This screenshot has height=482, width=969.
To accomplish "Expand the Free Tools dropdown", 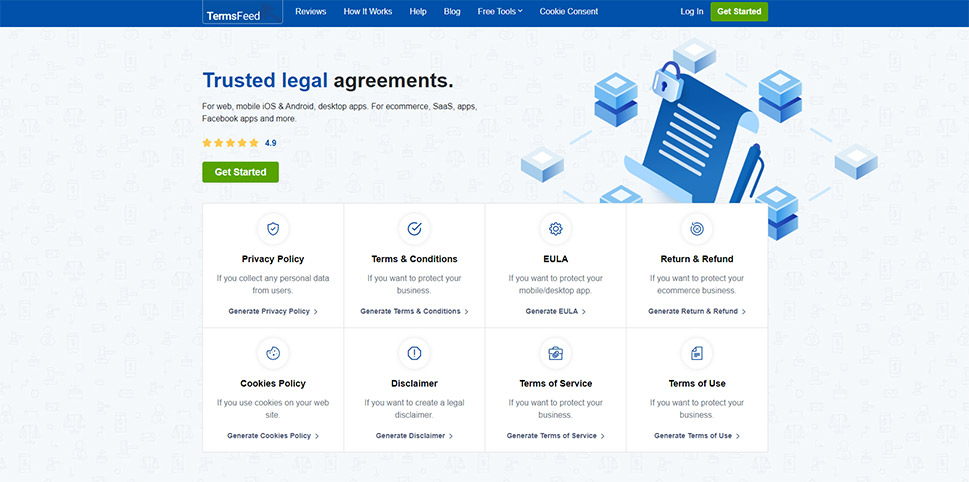I will 500,11.
